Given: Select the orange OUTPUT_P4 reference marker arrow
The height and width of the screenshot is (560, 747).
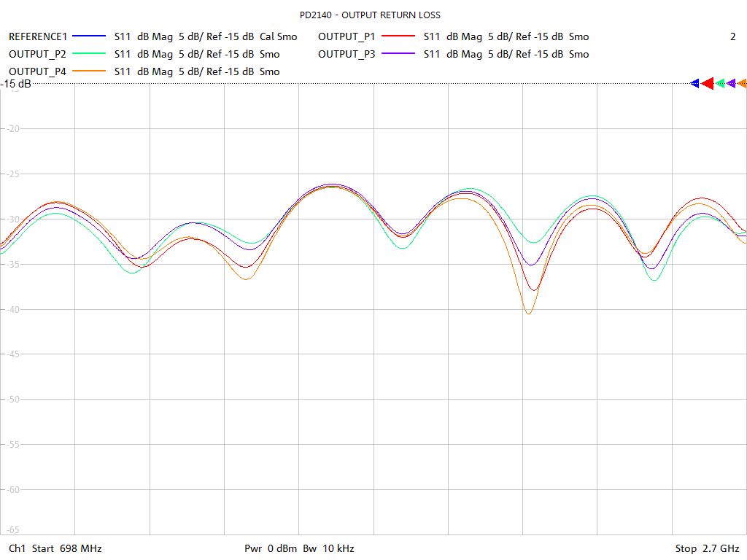Looking at the screenshot, I should click(742, 83).
